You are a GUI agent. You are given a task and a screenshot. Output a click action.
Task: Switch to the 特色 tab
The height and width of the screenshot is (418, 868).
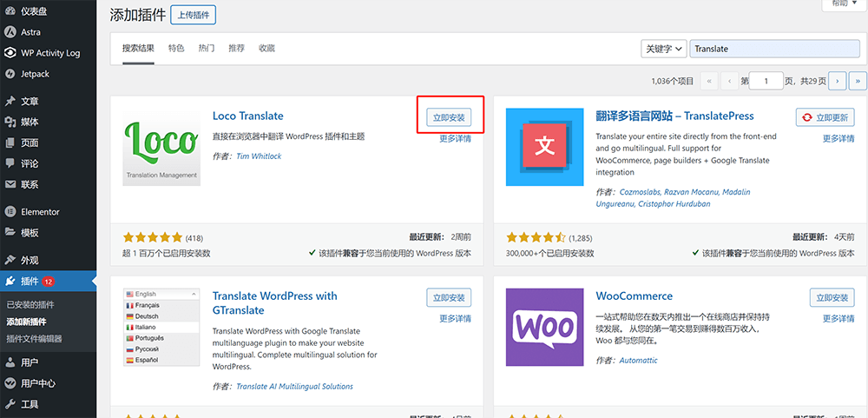click(176, 49)
